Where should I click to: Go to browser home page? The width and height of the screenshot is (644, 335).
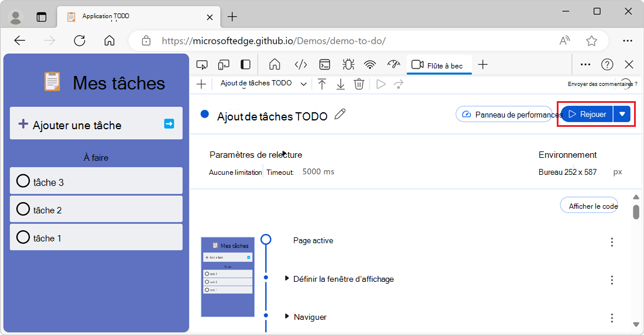[x=109, y=40]
